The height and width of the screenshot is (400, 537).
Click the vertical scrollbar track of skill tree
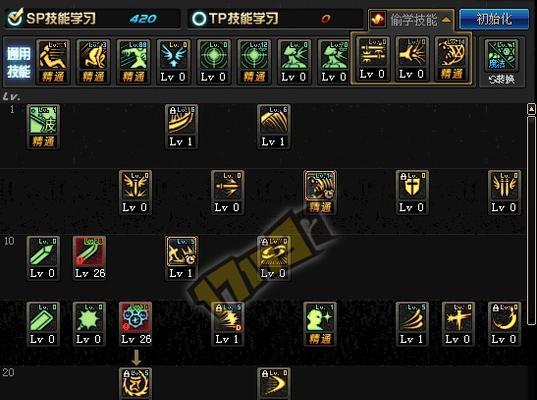pyautogui.click(x=531, y=220)
